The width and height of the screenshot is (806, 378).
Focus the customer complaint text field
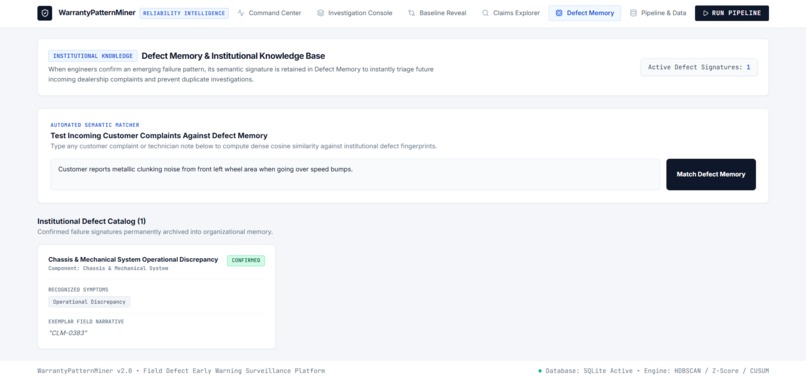(355, 174)
